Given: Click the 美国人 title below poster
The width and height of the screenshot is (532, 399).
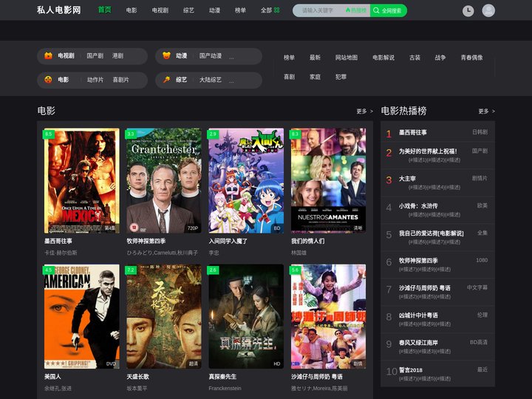Looking at the screenshot, I should coord(52,377).
